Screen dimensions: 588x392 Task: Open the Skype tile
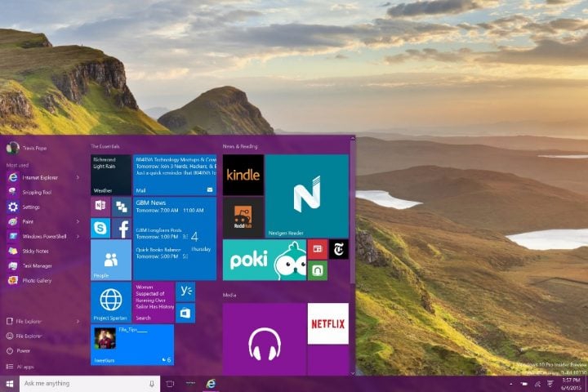tap(100, 228)
